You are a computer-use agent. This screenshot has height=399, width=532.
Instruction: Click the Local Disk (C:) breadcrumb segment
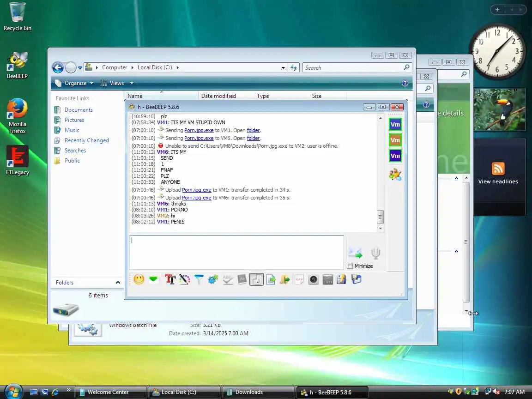coord(155,67)
